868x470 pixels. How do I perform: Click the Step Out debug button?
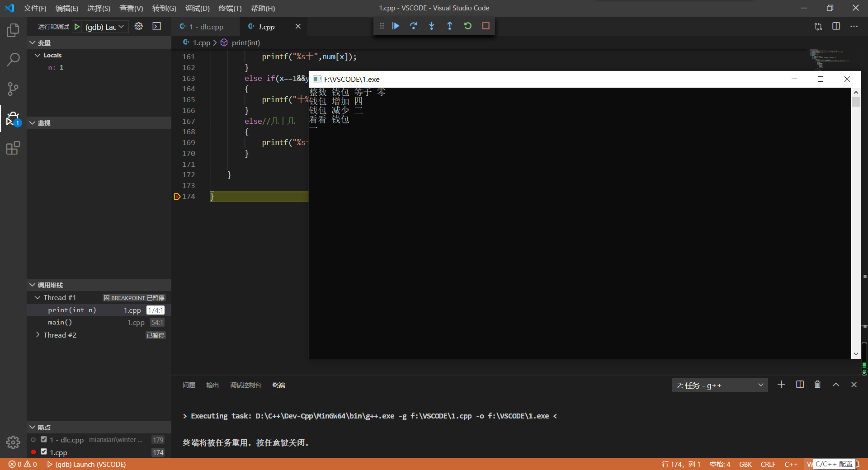450,26
